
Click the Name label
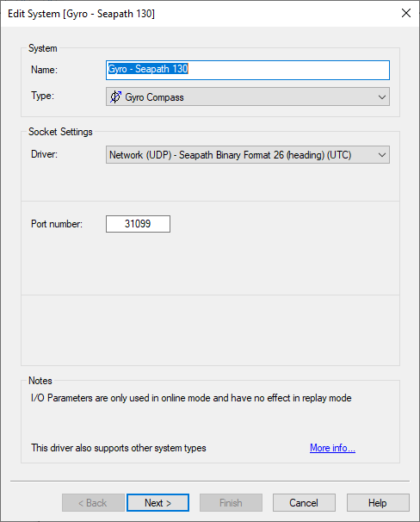click(44, 70)
